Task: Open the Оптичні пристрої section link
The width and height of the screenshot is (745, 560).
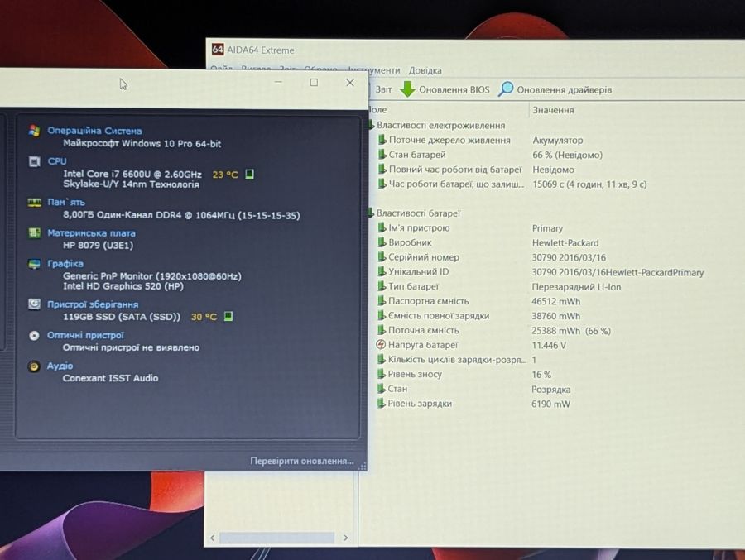Action: [85, 335]
